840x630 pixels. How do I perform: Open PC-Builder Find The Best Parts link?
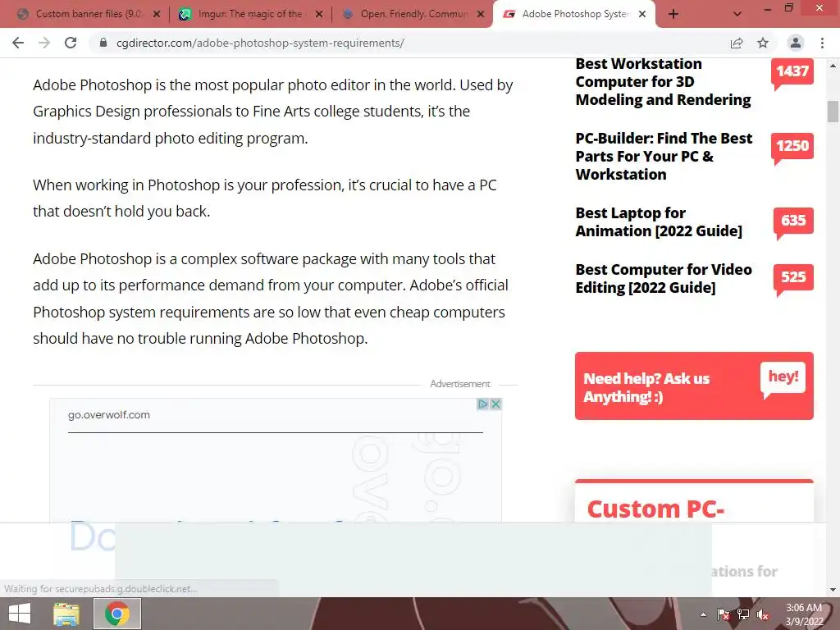(664, 157)
